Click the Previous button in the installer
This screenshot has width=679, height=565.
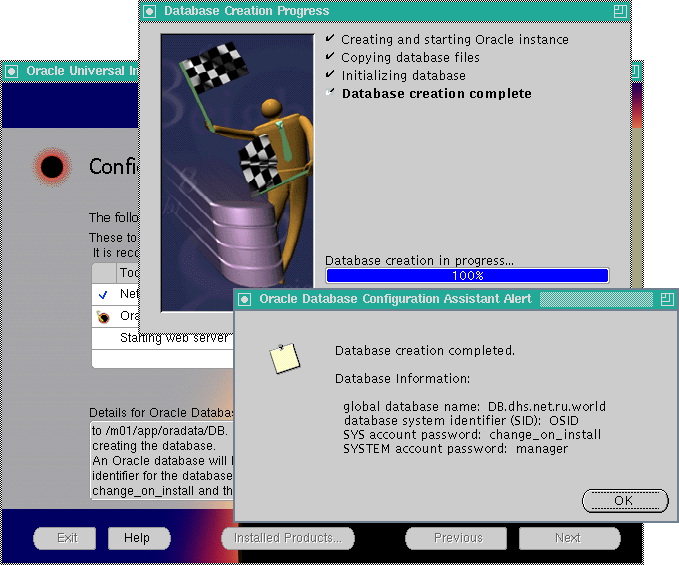tap(458, 538)
